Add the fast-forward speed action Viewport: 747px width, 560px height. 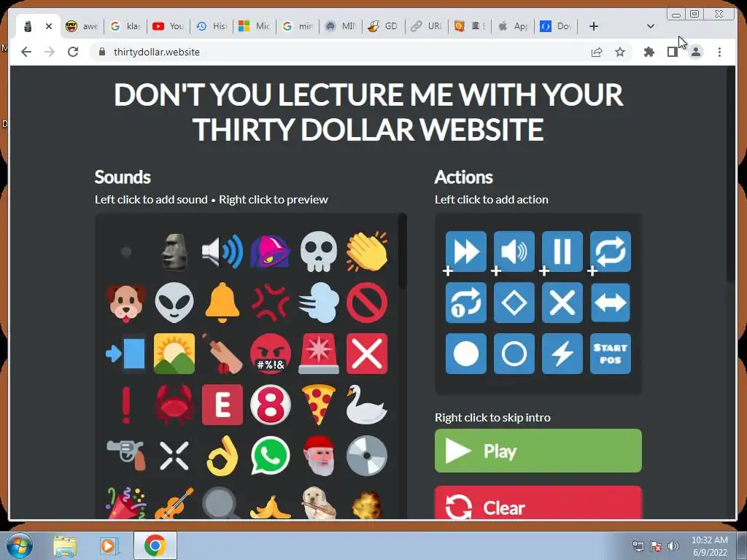pos(466,252)
